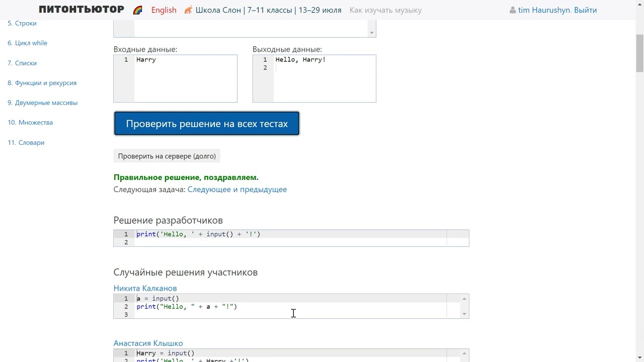Screen dimensions: 644x362
Task: Open Школа Слон 7–11 классы link
Action: tap(268, 10)
